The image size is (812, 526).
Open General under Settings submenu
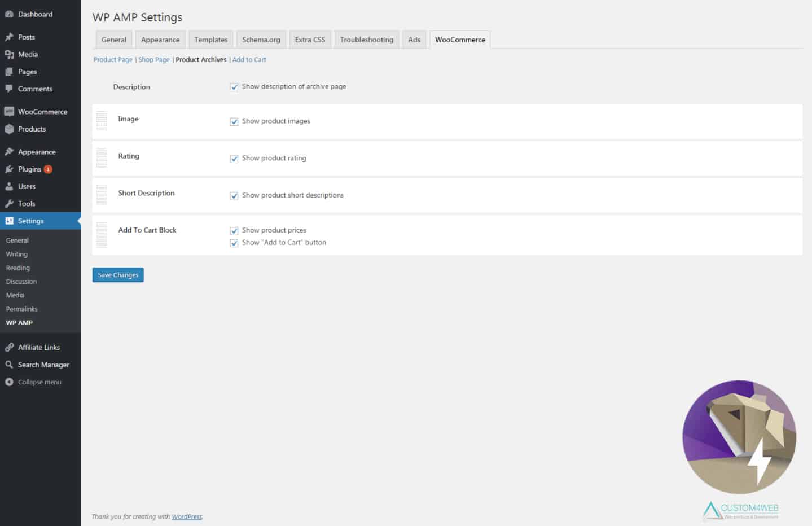(17, 240)
